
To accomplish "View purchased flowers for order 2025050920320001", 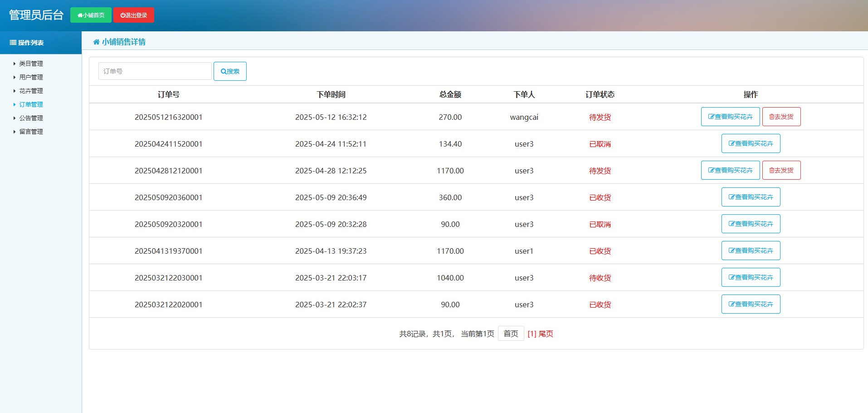I will (751, 224).
